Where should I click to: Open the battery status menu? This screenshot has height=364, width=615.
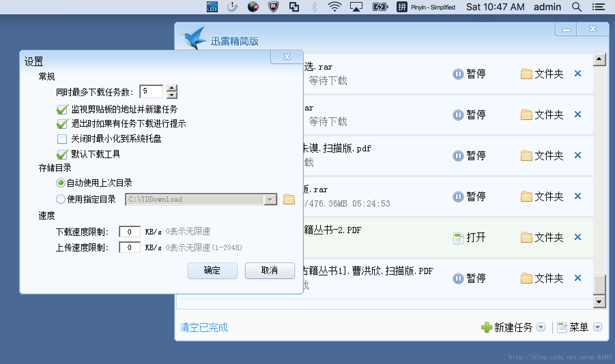click(380, 7)
